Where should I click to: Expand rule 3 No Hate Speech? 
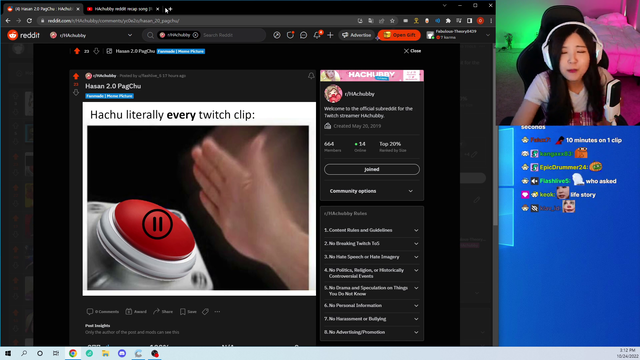(x=371, y=257)
